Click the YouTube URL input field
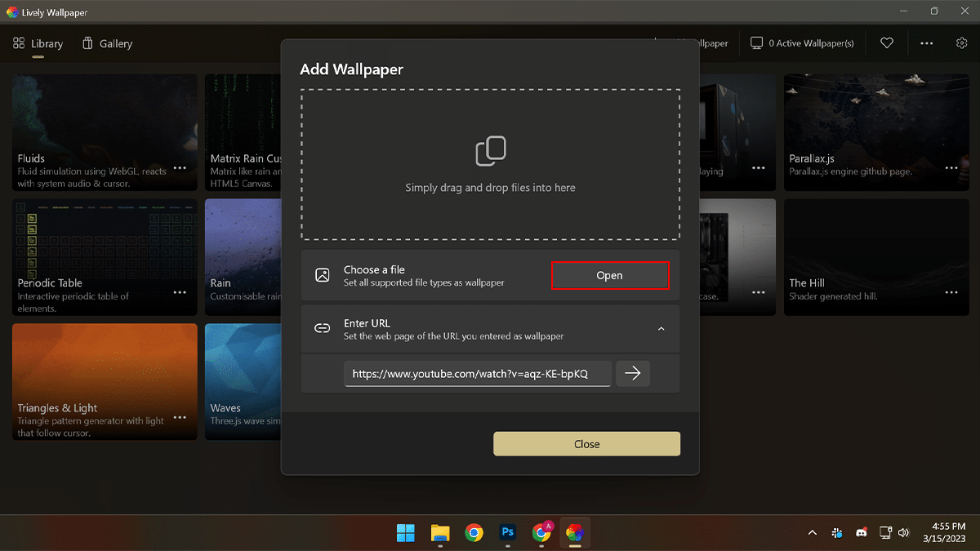 pos(477,374)
